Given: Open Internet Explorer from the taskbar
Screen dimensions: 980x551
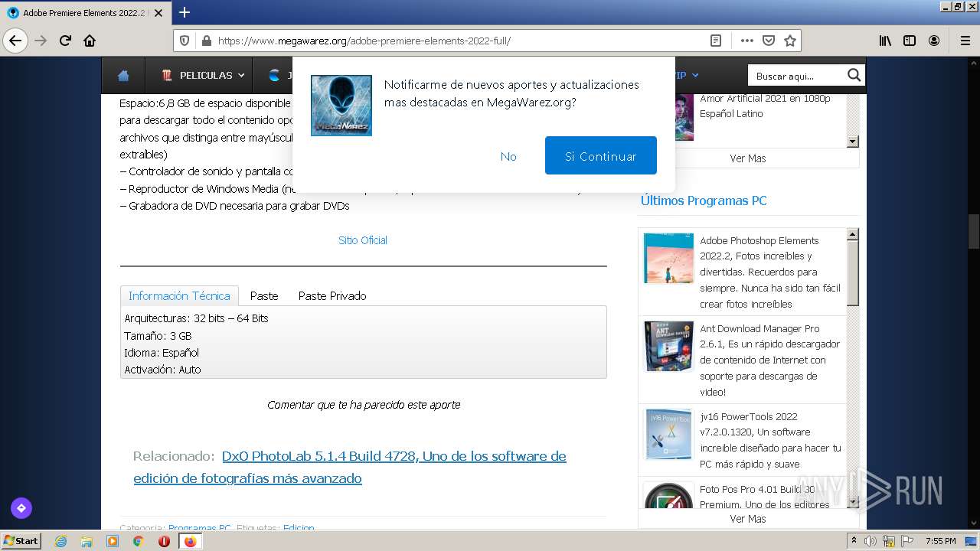Looking at the screenshot, I should click(60, 541).
